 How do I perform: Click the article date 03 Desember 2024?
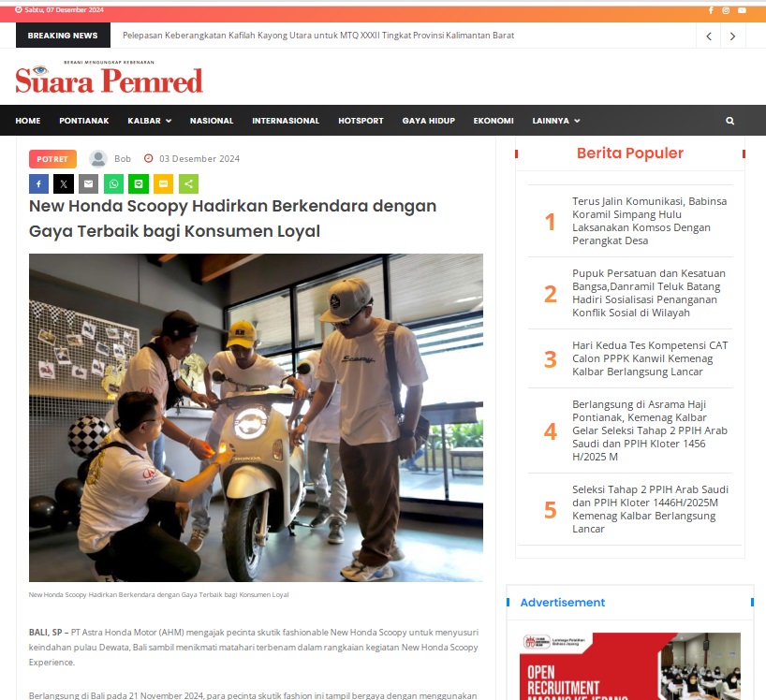(x=199, y=159)
